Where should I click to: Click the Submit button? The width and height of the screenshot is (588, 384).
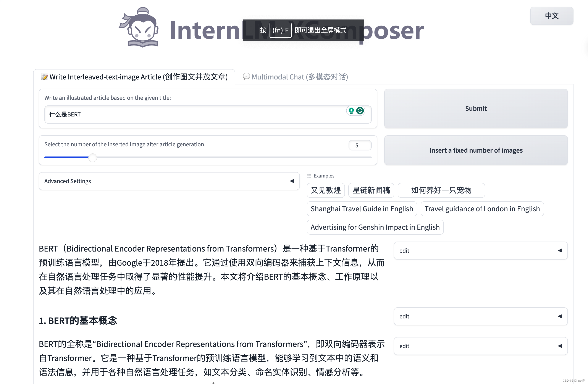tap(476, 108)
